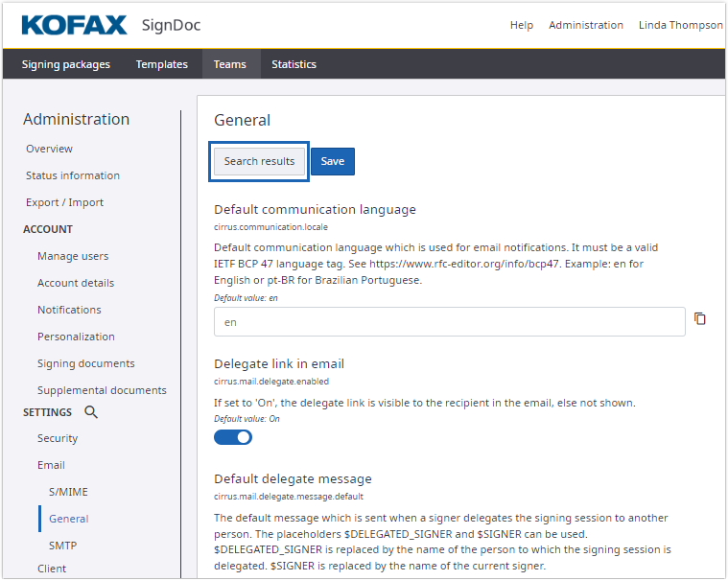Expand the Client settings section
This screenshot has height=581, width=728.
pos(52,569)
